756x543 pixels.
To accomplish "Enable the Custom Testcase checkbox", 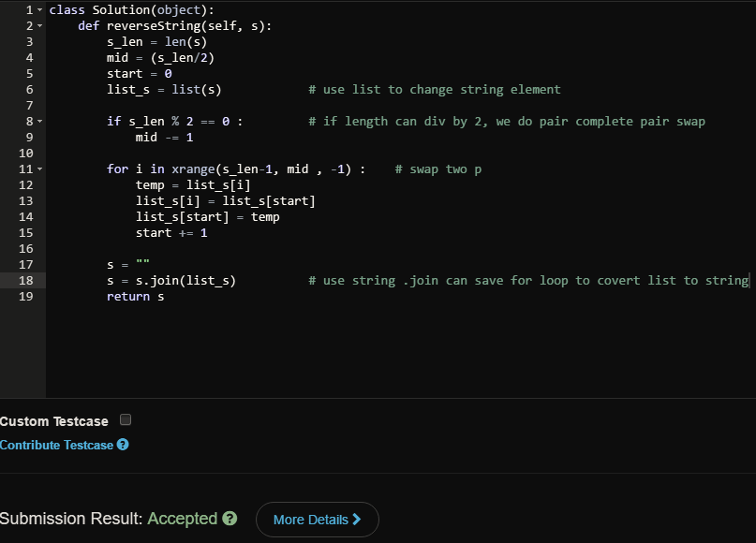I will (x=126, y=419).
